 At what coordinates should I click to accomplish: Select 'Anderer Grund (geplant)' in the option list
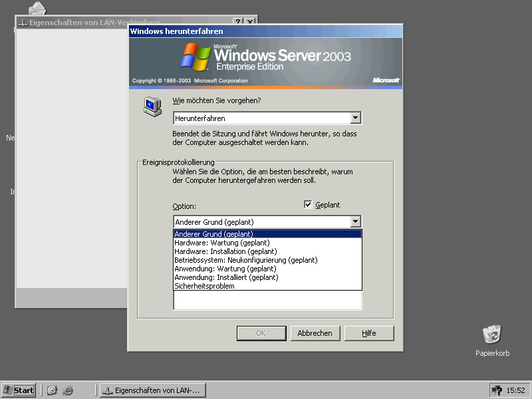(267, 234)
